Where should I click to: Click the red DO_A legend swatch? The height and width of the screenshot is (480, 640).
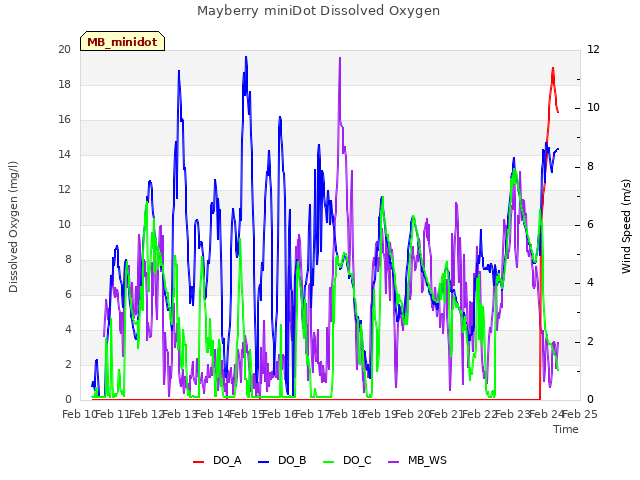point(198,462)
